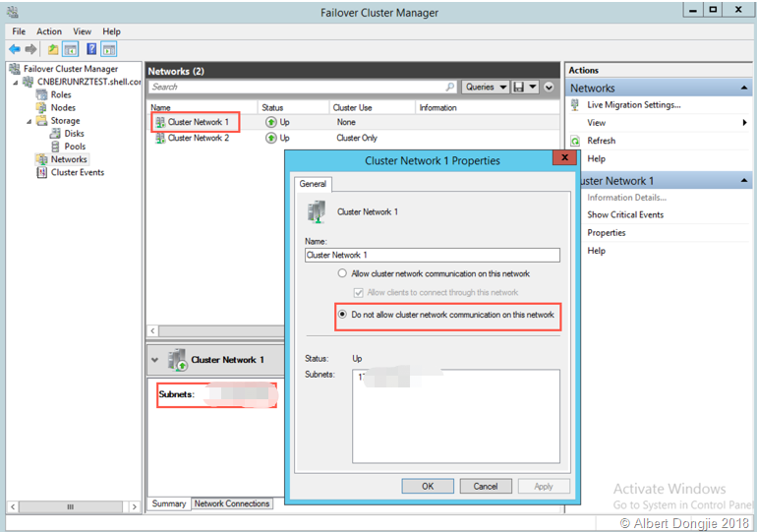757x532 pixels.
Task: Click the Up one level folder icon
Action: coord(53,49)
